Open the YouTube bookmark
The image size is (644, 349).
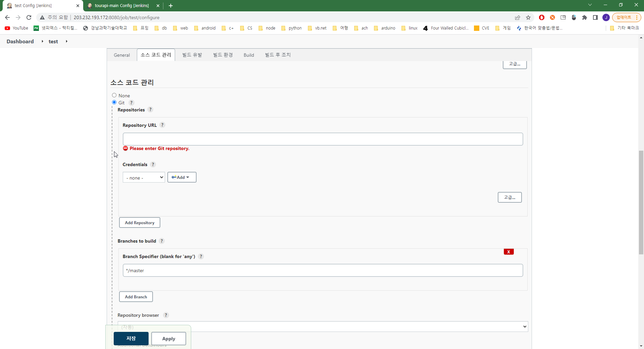(16, 28)
